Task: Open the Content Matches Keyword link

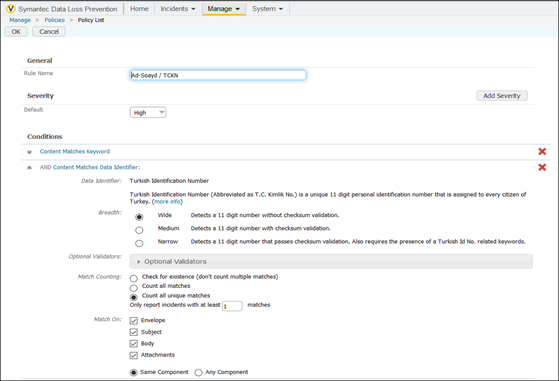Action: (75, 151)
